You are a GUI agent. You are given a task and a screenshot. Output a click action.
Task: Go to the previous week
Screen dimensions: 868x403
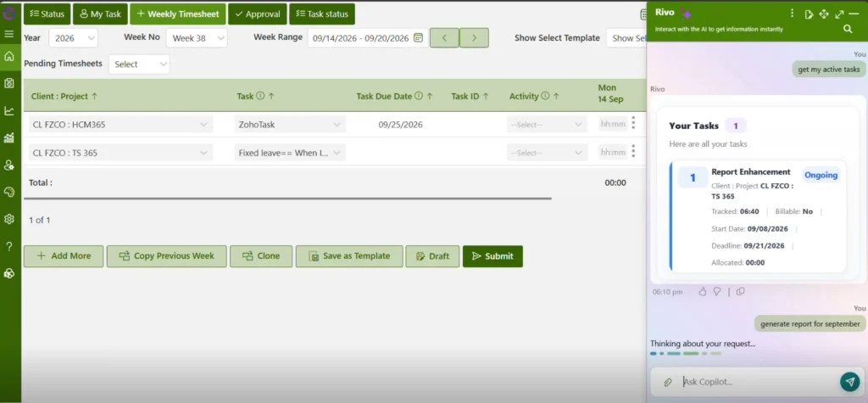pyautogui.click(x=444, y=37)
